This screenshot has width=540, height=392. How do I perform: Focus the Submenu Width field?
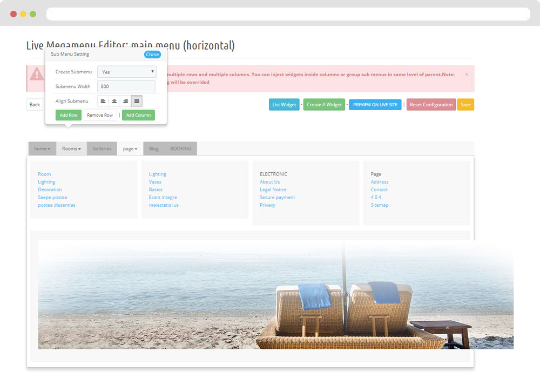[126, 86]
